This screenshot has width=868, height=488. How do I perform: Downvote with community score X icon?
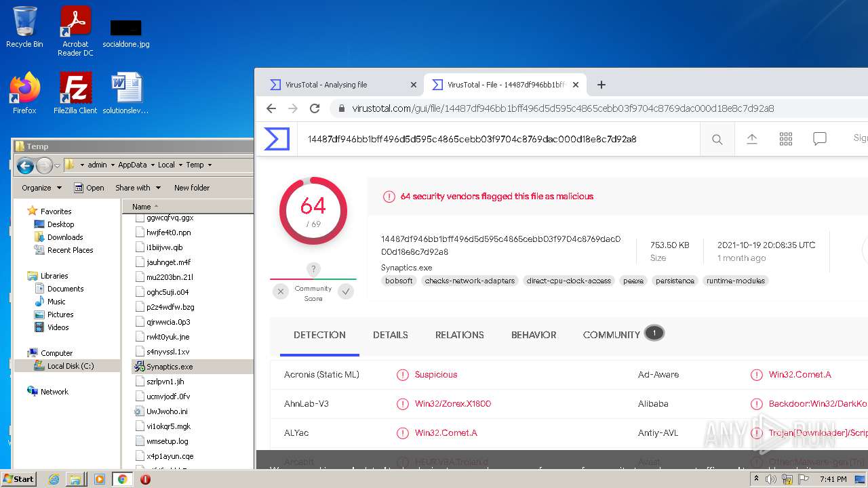pyautogui.click(x=281, y=291)
